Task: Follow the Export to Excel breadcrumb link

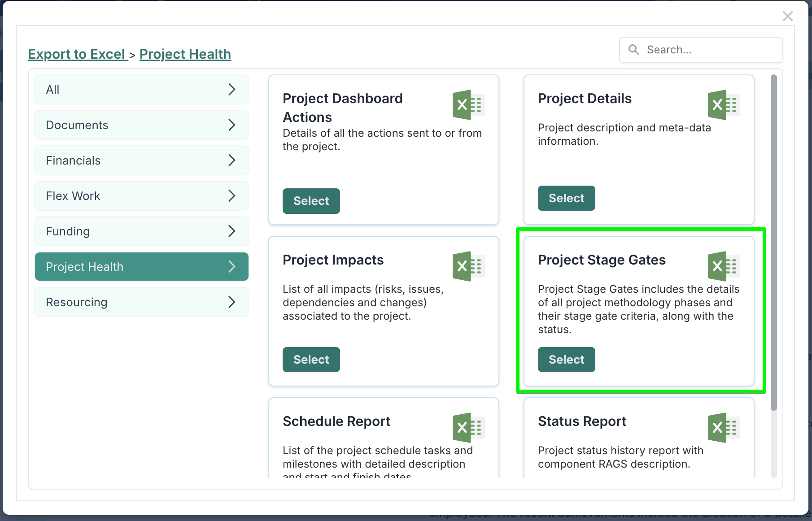Action: (x=77, y=54)
